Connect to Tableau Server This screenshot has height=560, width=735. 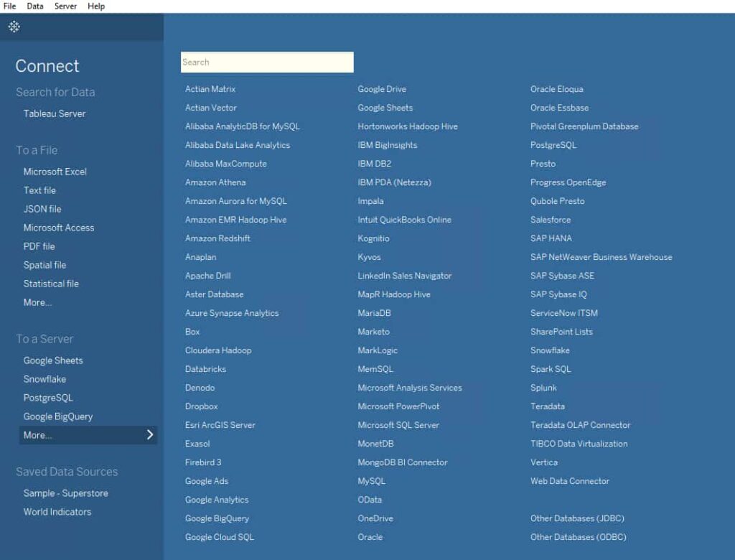55,113
